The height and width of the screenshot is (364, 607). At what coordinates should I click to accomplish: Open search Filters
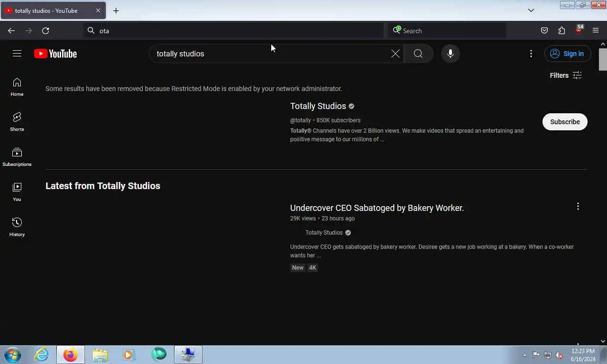[566, 75]
